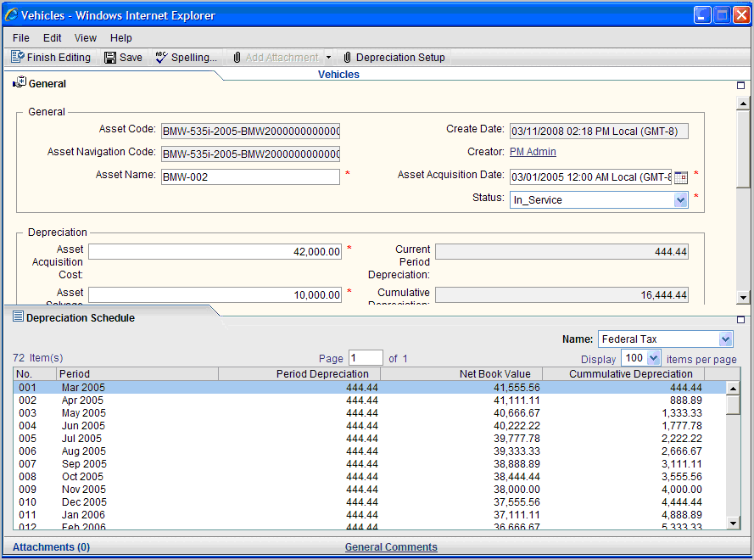This screenshot has height=560, width=754.
Task: Open the Asset Acquisition Date calendar picker
Action: click(x=681, y=177)
